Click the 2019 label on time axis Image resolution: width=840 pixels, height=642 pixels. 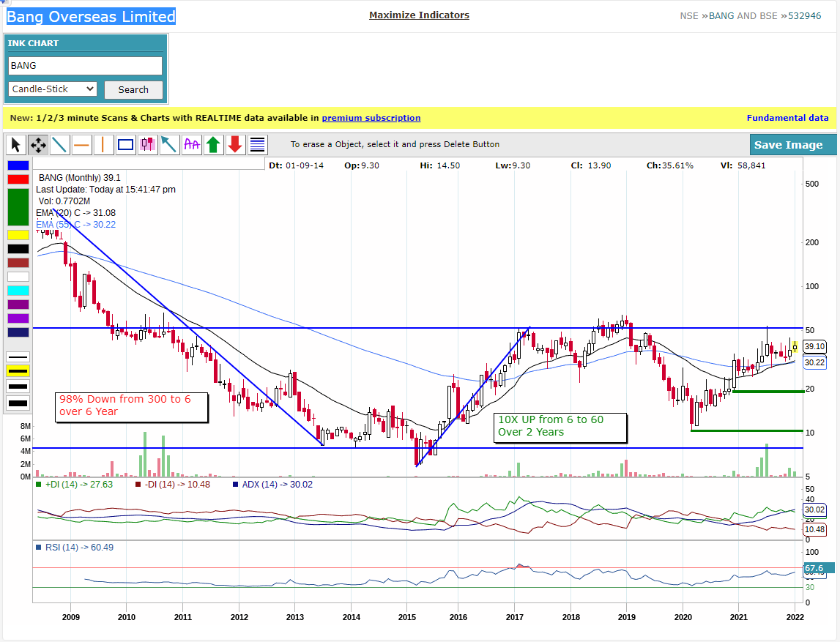pyautogui.click(x=626, y=617)
